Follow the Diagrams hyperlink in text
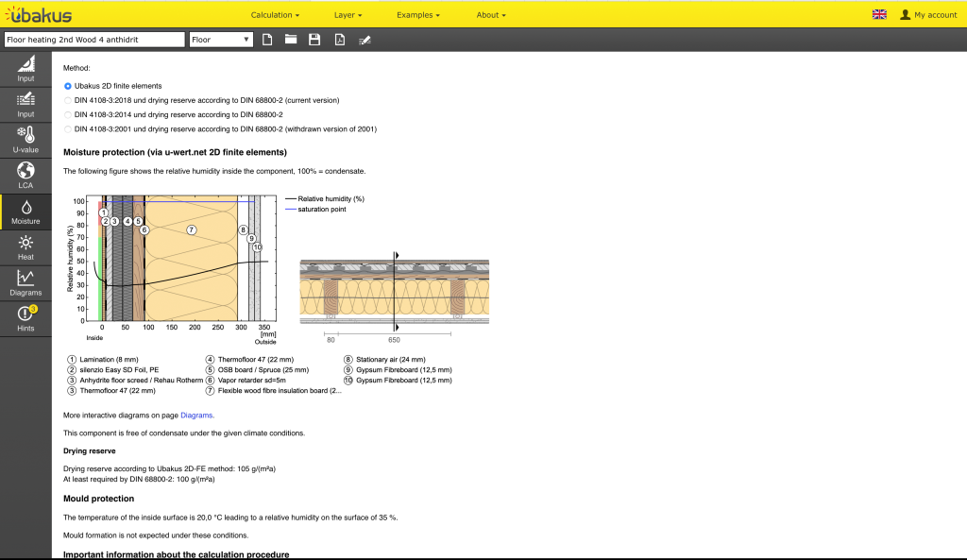The width and height of the screenshot is (967, 560). point(196,415)
